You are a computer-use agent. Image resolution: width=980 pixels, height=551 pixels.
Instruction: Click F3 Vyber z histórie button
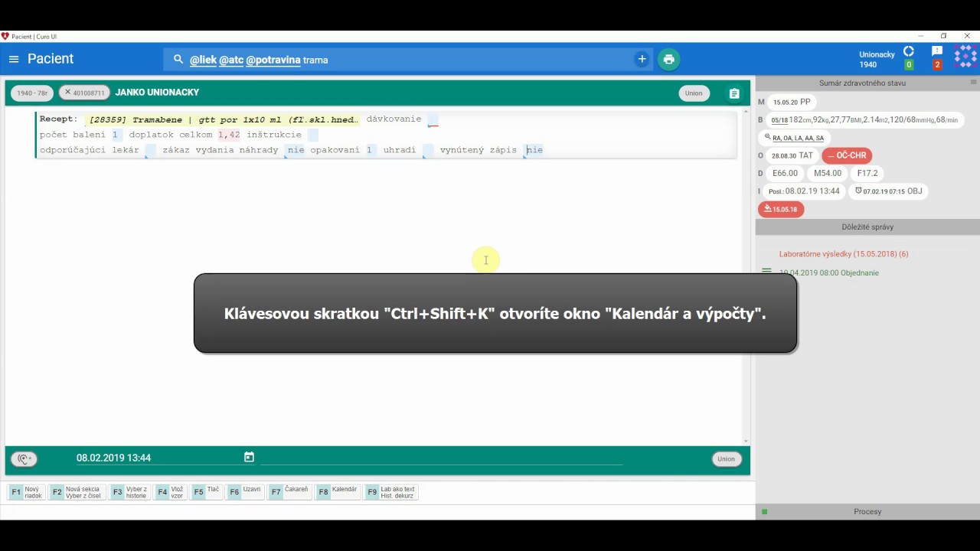(129, 492)
